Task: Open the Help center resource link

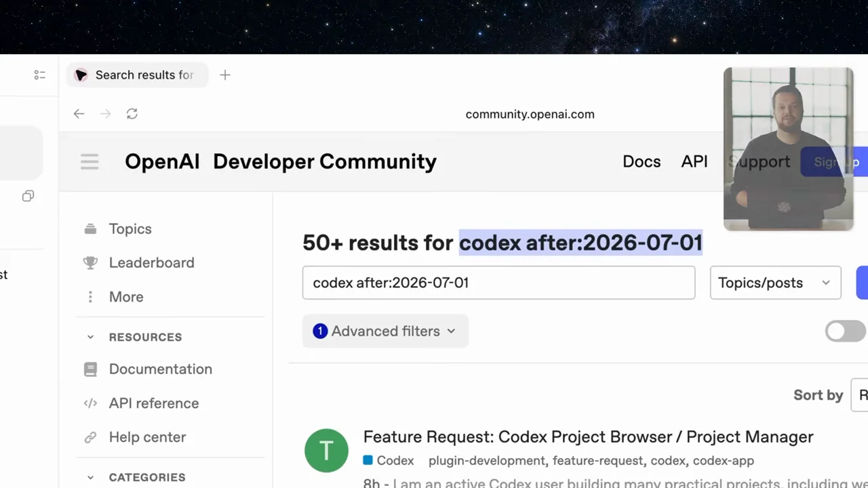Action: click(x=148, y=437)
